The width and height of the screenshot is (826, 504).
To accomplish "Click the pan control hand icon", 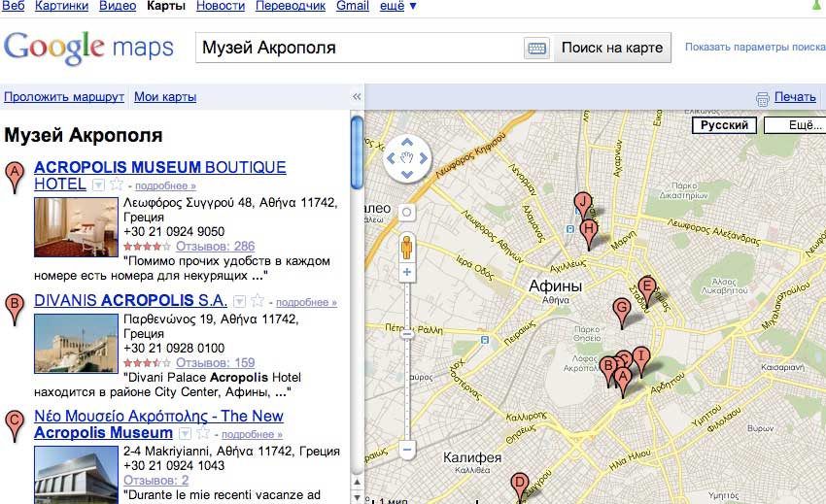I will [407, 157].
